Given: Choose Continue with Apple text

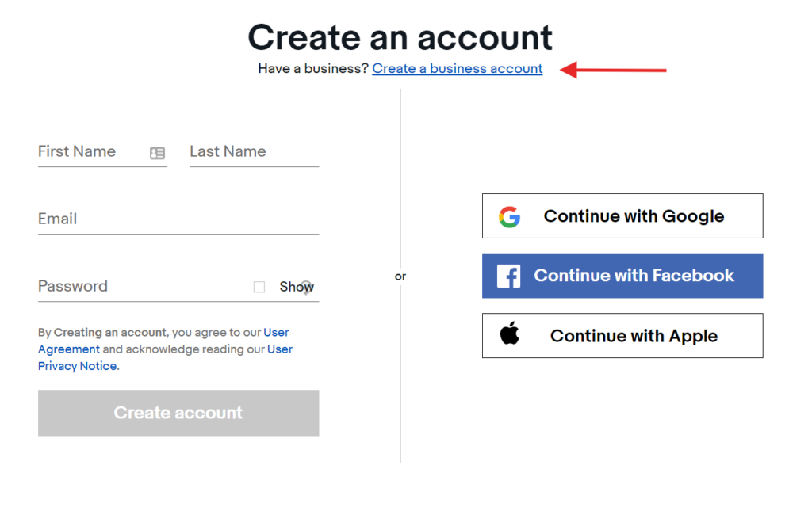Looking at the screenshot, I should (634, 336).
